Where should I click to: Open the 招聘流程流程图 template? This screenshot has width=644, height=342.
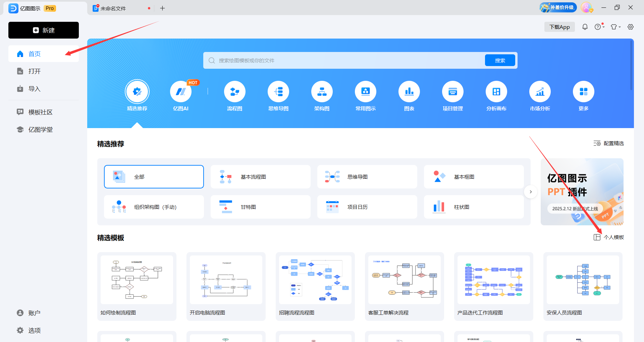[x=315, y=286]
